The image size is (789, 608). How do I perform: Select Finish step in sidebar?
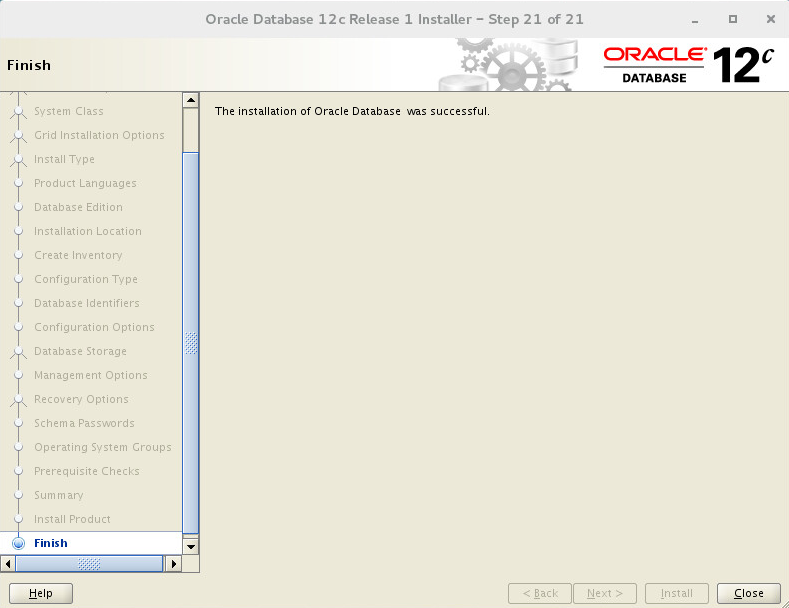[x=51, y=543]
